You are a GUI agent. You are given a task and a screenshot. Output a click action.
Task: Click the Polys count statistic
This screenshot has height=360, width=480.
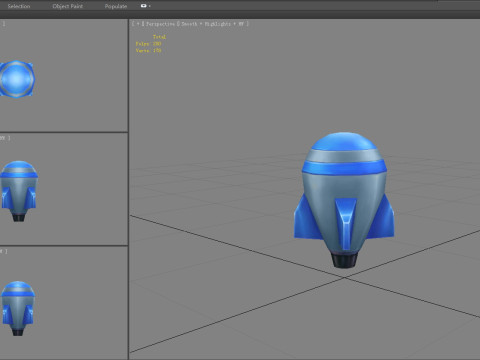coord(148,44)
